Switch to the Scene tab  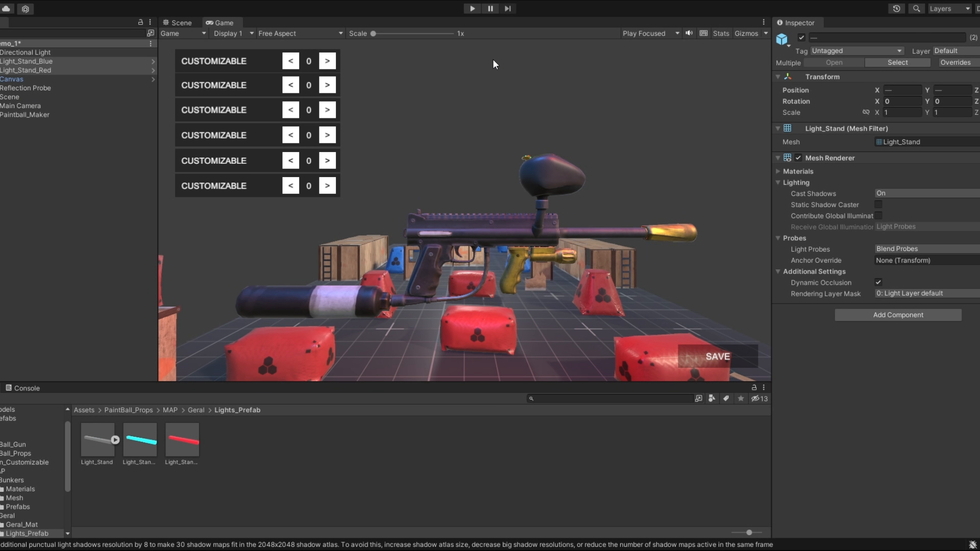pos(177,22)
